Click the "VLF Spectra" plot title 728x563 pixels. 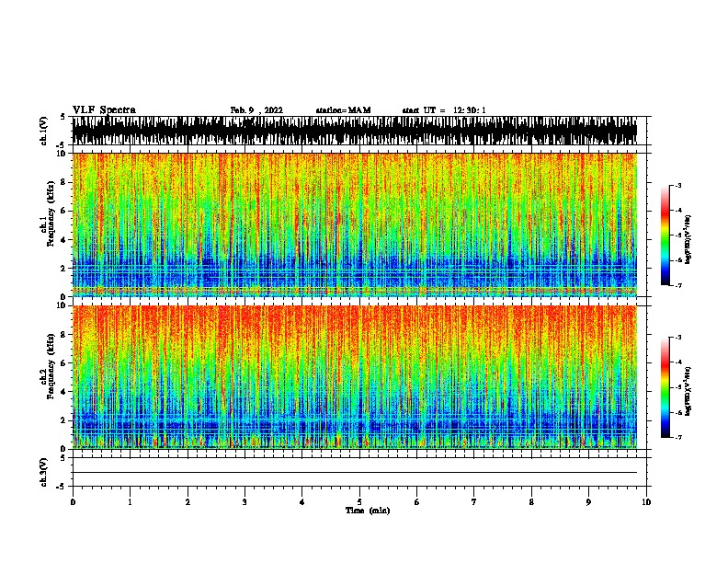[x=104, y=110]
